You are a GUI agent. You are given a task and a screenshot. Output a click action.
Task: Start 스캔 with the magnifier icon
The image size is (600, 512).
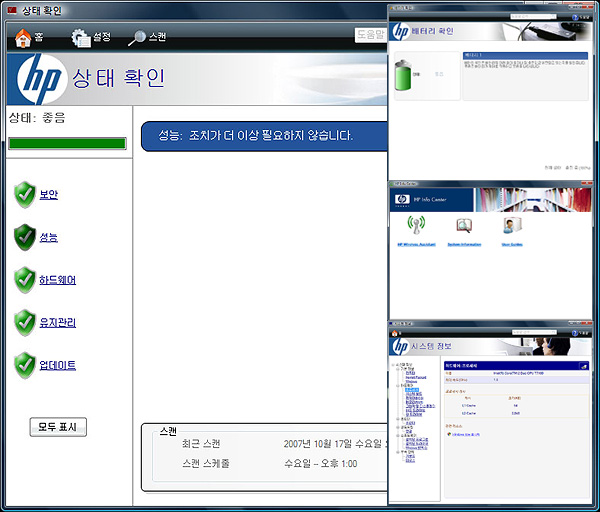pos(137,38)
